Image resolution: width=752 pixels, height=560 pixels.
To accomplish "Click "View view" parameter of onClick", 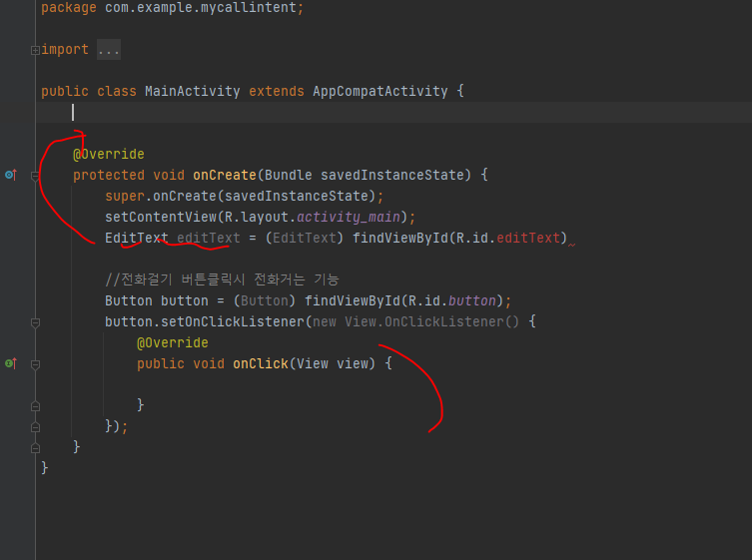I will [x=333, y=364].
